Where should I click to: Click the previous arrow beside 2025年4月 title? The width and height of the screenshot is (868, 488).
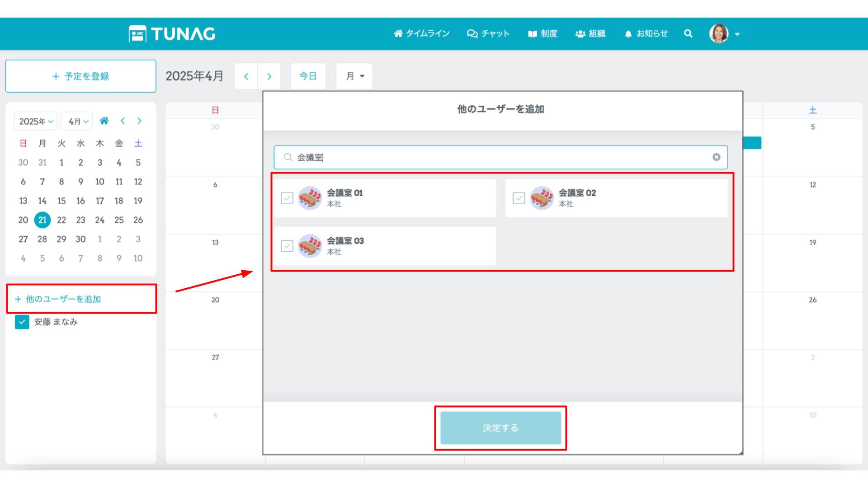246,76
